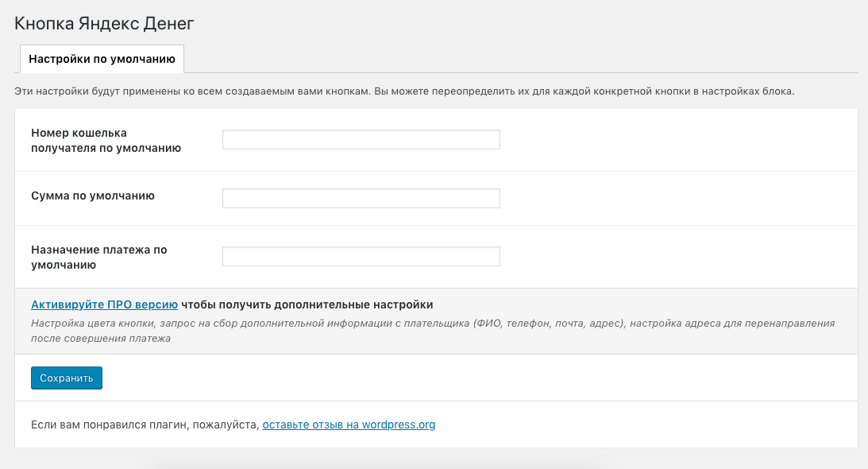
Task: Click the text "Если вам понравился плагин, пожалуйста"
Action: [145, 424]
